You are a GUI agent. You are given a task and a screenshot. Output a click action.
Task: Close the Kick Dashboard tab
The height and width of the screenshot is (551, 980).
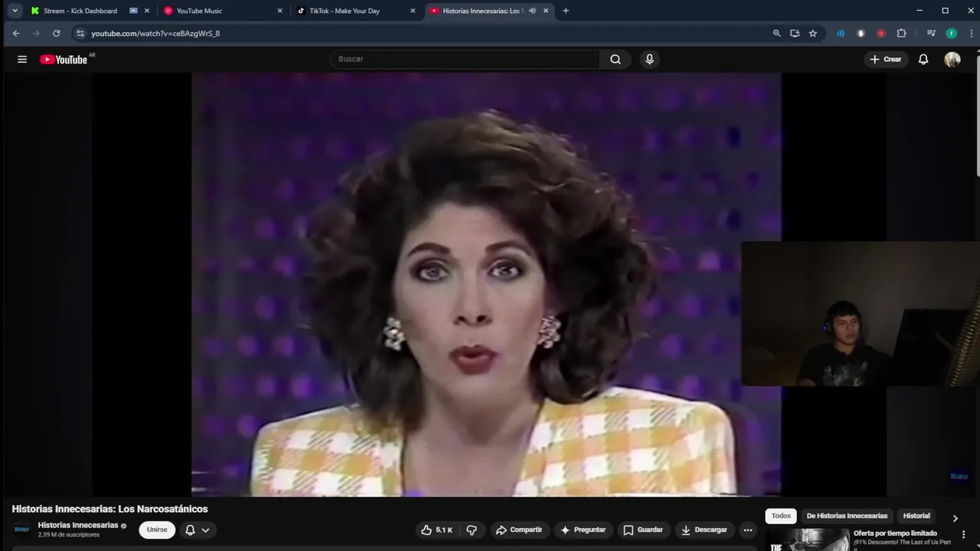147,11
